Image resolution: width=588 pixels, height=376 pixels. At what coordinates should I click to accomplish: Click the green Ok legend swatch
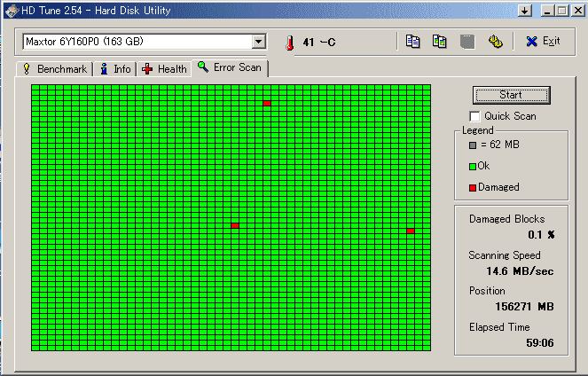click(x=473, y=166)
